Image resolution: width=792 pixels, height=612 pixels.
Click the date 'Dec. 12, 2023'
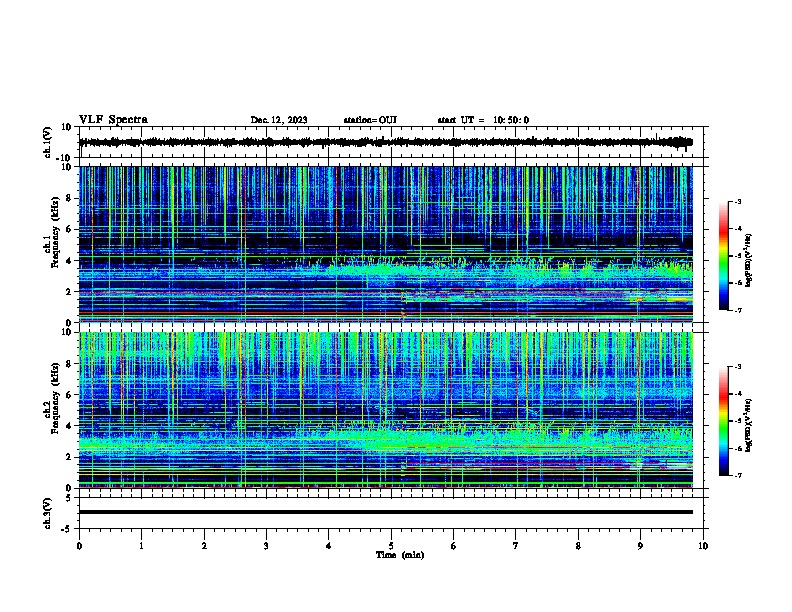[279, 120]
